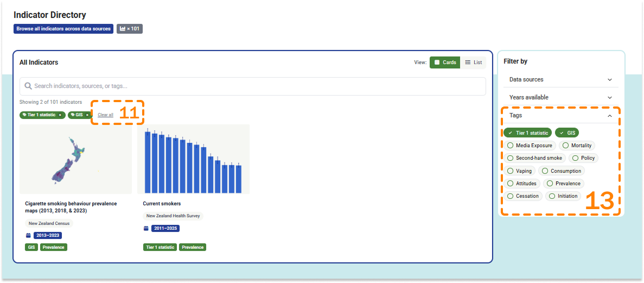Screen dimensions: 644x283
Task: Remove the GIS filter chip via its x
Action: (87, 115)
